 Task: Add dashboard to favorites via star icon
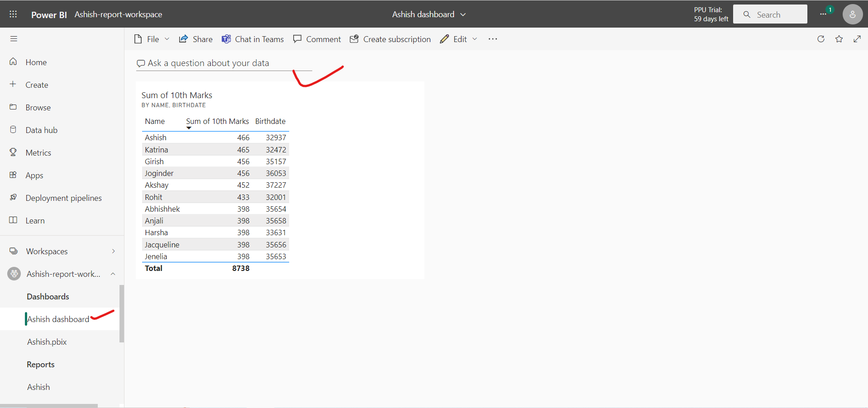click(x=839, y=39)
